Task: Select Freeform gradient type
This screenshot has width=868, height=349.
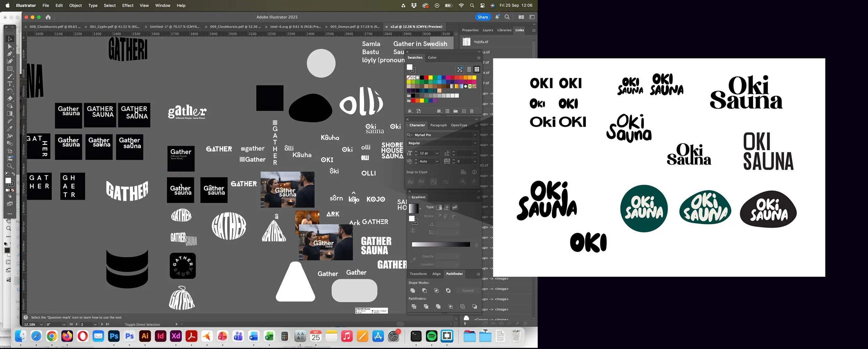Action: (x=455, y=207)
